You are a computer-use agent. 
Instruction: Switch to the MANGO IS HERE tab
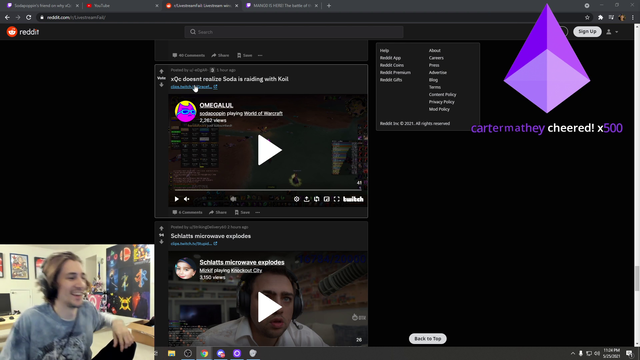coord(282,6)
